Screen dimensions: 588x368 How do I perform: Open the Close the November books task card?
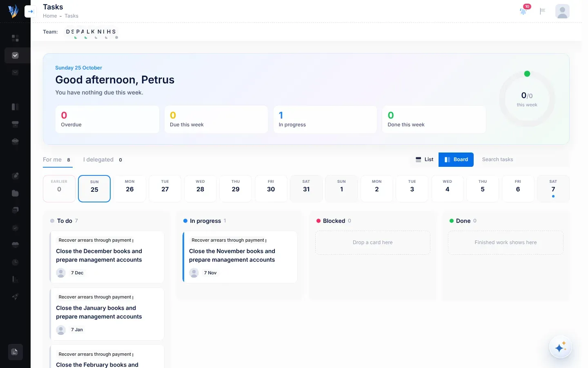tap(240, 257)
